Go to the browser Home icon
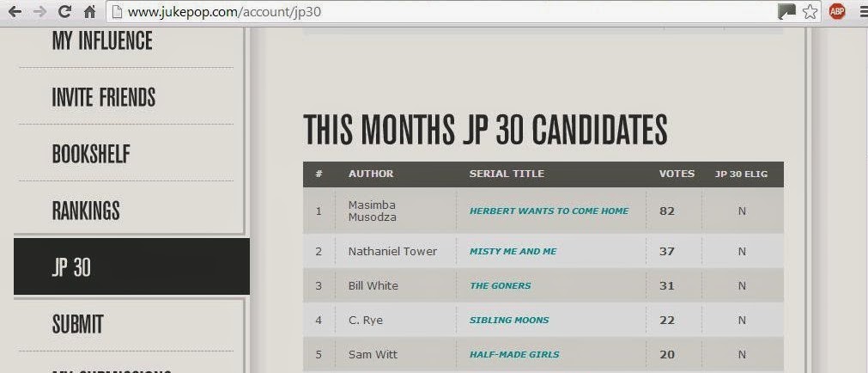 coord(89,12)
